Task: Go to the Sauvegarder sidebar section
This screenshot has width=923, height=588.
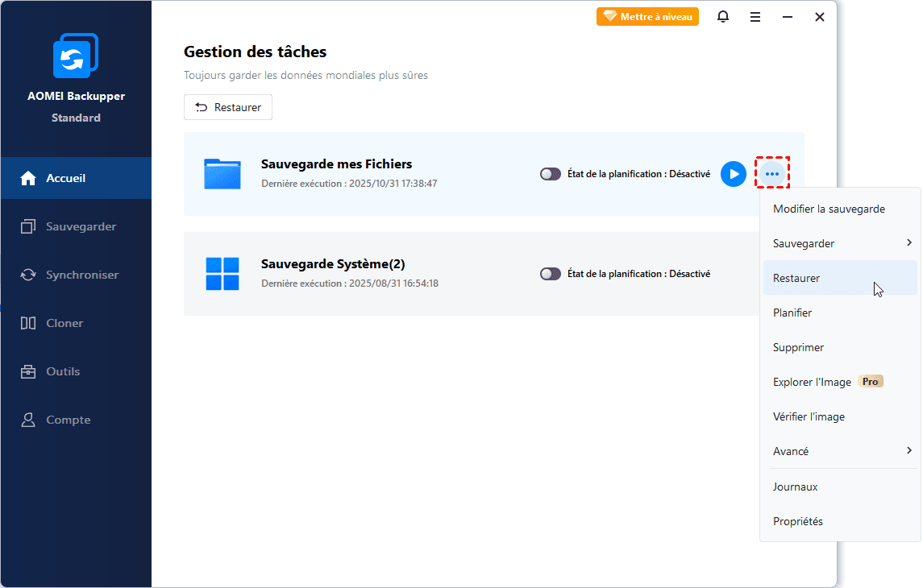Action: pyautogui.click(x=76, y=226)
